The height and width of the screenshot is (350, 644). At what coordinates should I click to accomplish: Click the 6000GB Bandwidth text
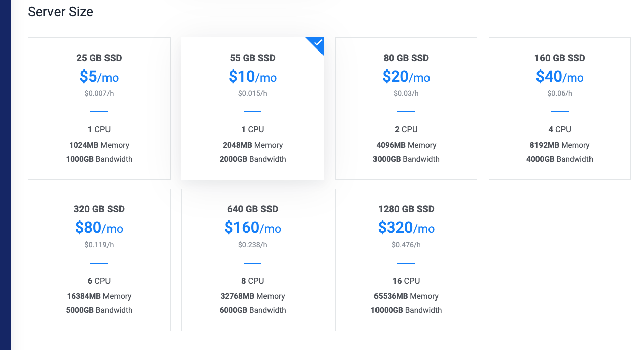pos(252,310)
